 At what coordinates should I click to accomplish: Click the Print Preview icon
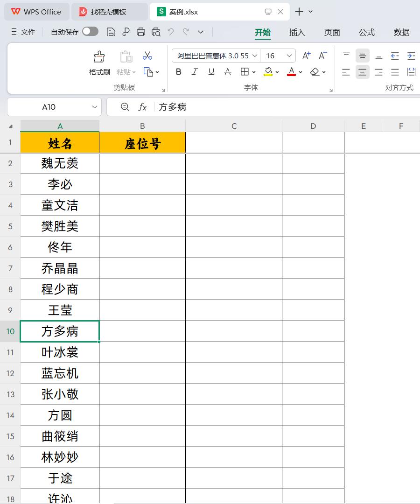[156, 32]
